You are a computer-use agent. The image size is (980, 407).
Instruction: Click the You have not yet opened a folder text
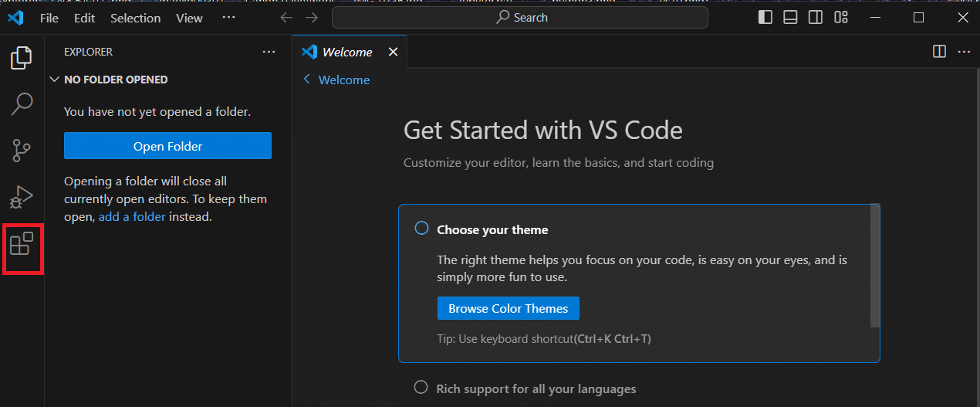point(157,112)
